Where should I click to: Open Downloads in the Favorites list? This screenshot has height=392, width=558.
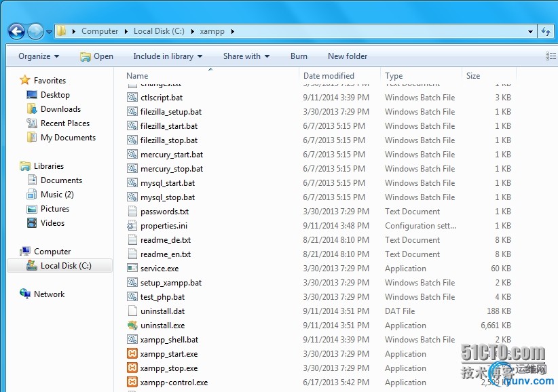[61, 109]
